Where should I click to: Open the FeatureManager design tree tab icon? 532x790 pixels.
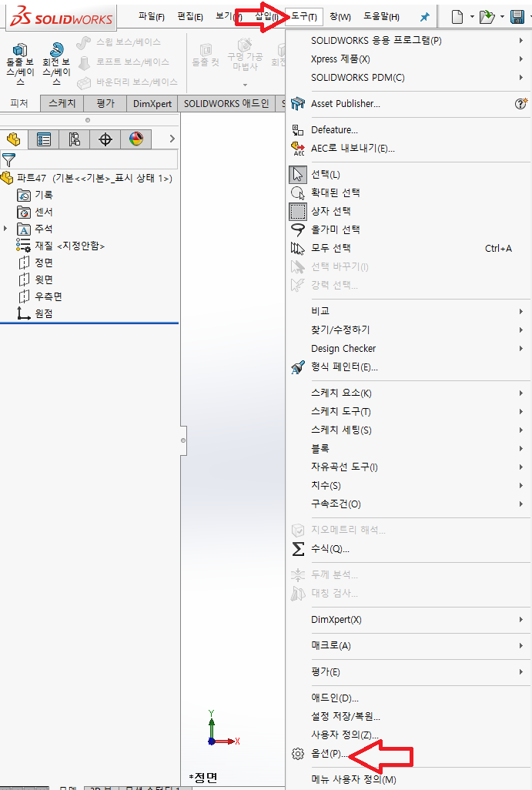(14, 139)
